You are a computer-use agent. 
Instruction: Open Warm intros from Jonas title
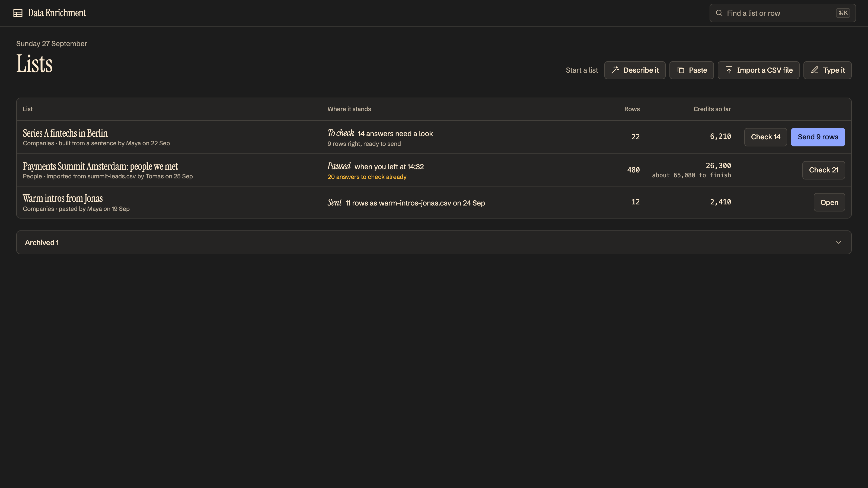63,198
